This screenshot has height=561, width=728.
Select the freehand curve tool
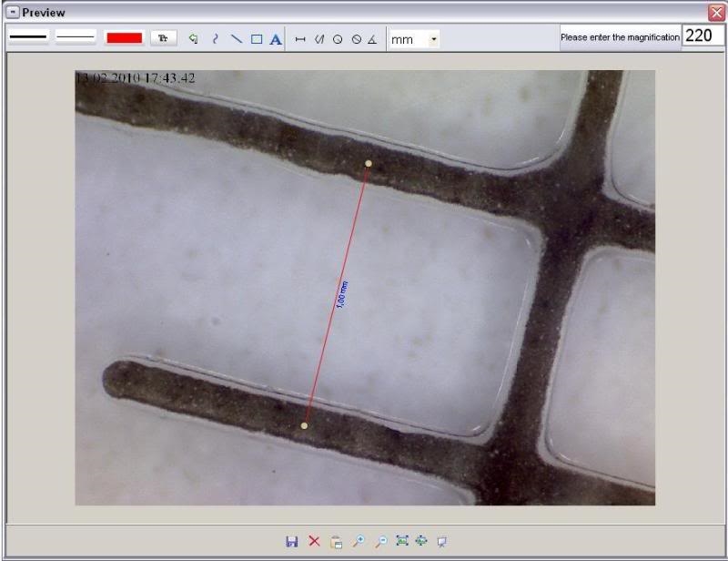215,39
